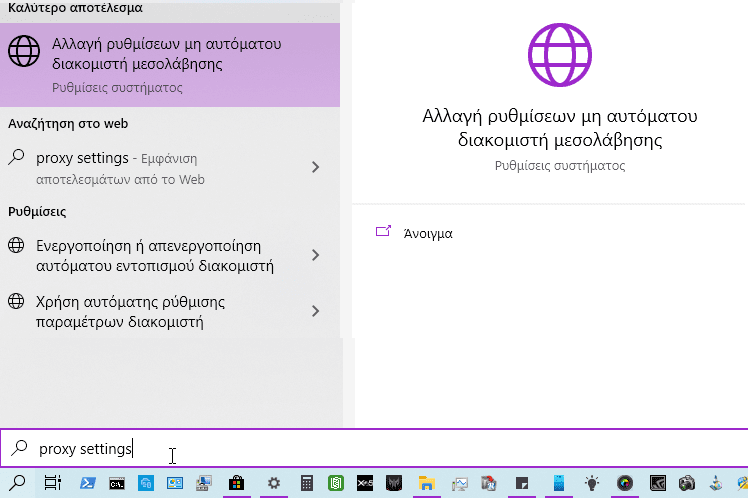748x498 pixels.
Task: Select Ενεργοποίηση ή απενεργοποίηση αυτόματου εντοπισμού διακομιστή
Action: tap(170, 255)
